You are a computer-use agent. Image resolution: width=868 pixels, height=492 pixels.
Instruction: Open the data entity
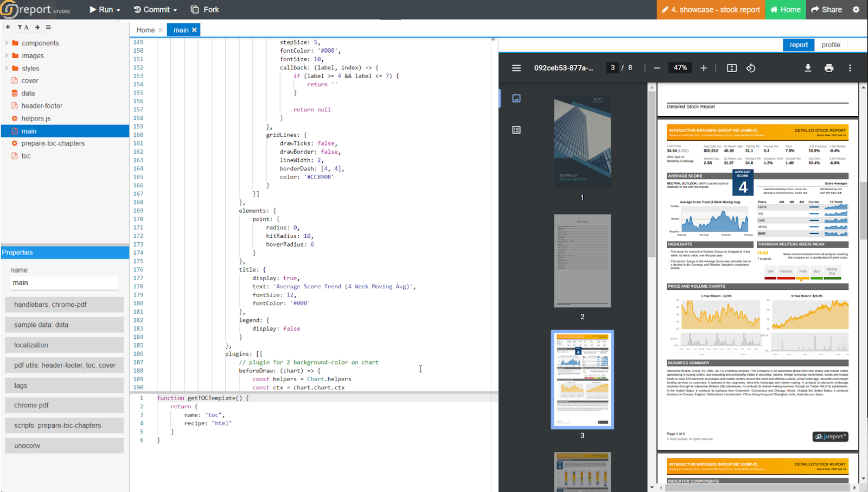[x=28, y=93]
